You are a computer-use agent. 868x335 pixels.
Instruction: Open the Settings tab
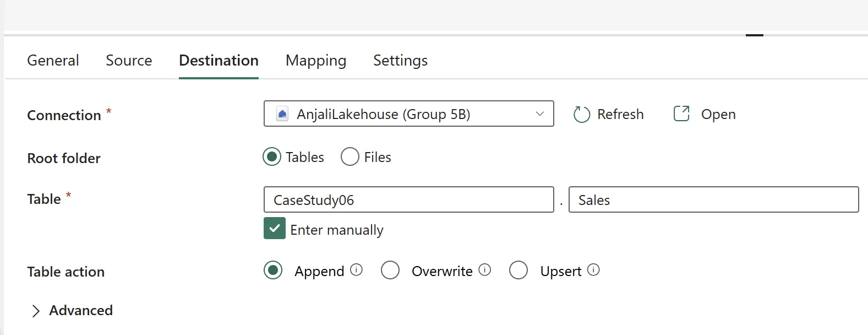[400, 61]
